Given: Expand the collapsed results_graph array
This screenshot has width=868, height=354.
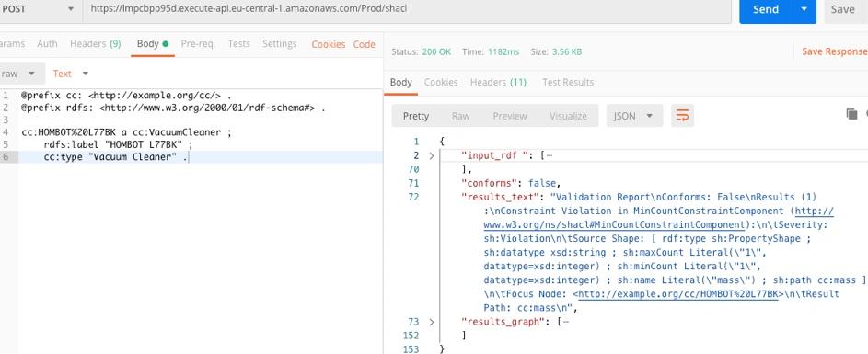Looking at the screenshot, I should 432,322.
